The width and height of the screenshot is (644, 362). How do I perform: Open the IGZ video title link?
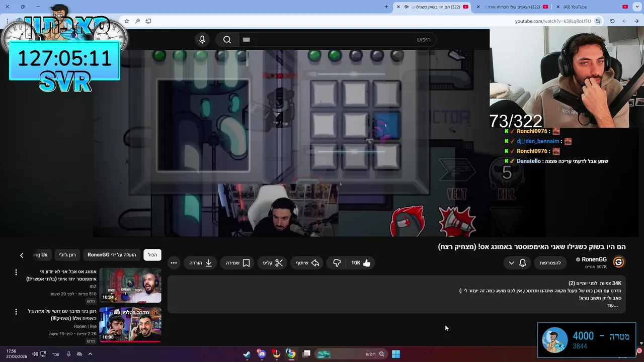point(61,275)
